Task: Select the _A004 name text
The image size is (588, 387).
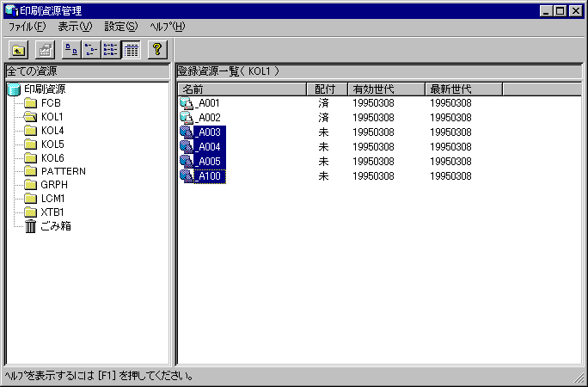Action: point(209,147)
